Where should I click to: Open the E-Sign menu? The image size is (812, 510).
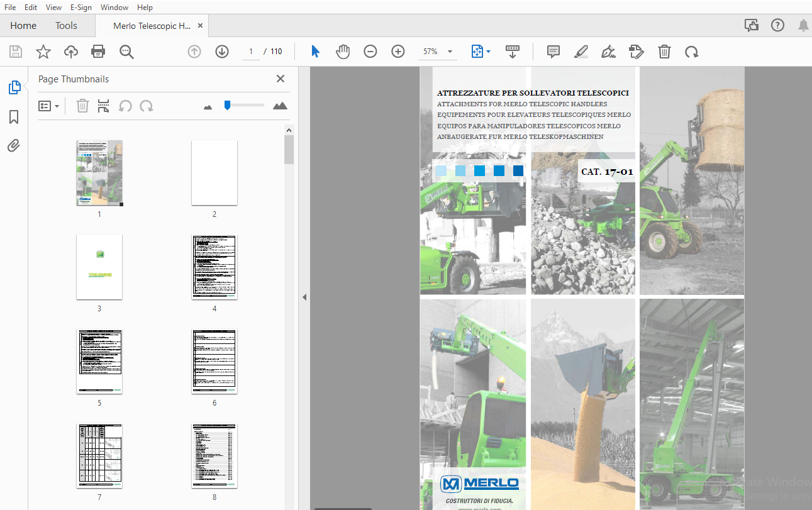pyautogui.click(x=81, y=8)
